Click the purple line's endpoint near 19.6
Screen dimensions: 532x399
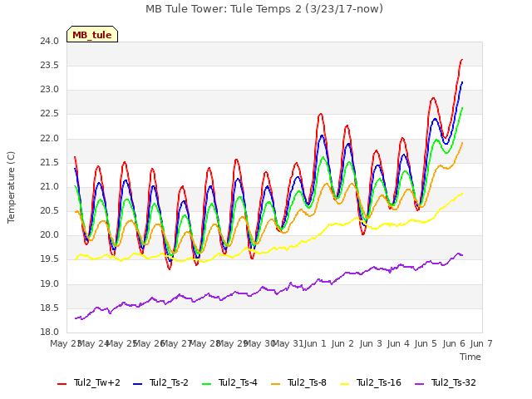tap(462, 255)
